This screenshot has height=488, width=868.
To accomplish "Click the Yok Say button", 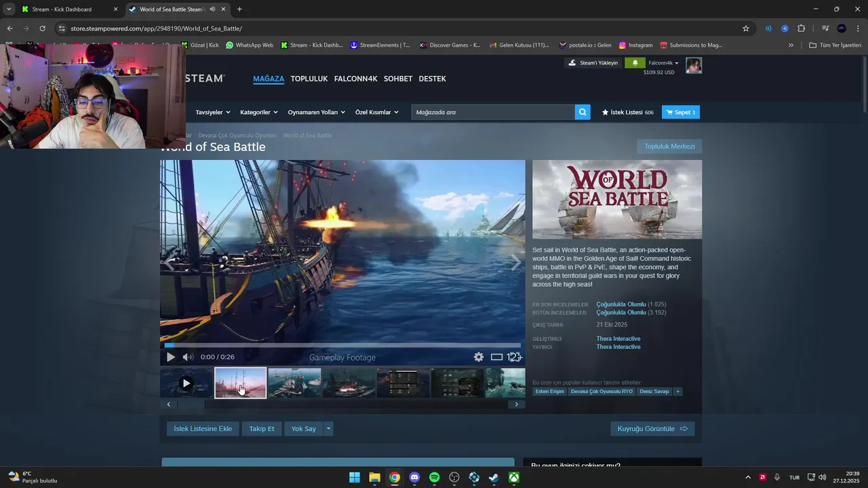I will (x=304, y=429).
